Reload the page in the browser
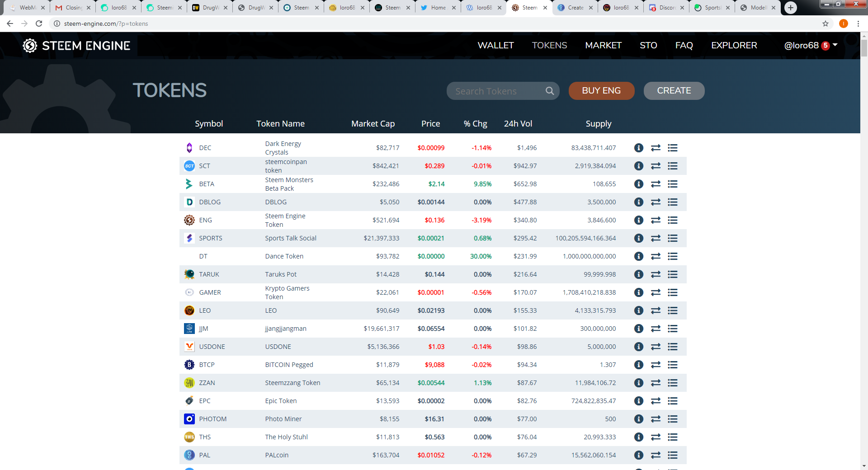868x470 pixels. pyautogui.click(x=39, y=23)
